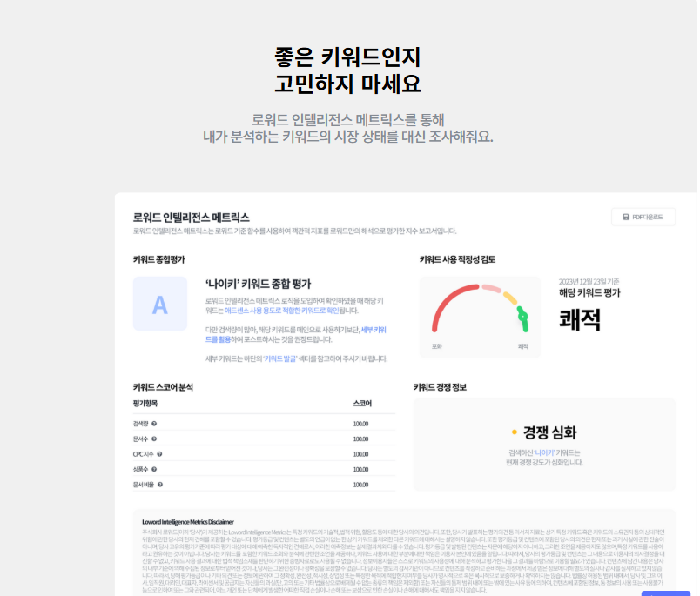The width and height of the screenshot is (700, 596).
Task: Click the 경쟁 심화 status text
Action: pyautogui.click(x=552, y=432)
